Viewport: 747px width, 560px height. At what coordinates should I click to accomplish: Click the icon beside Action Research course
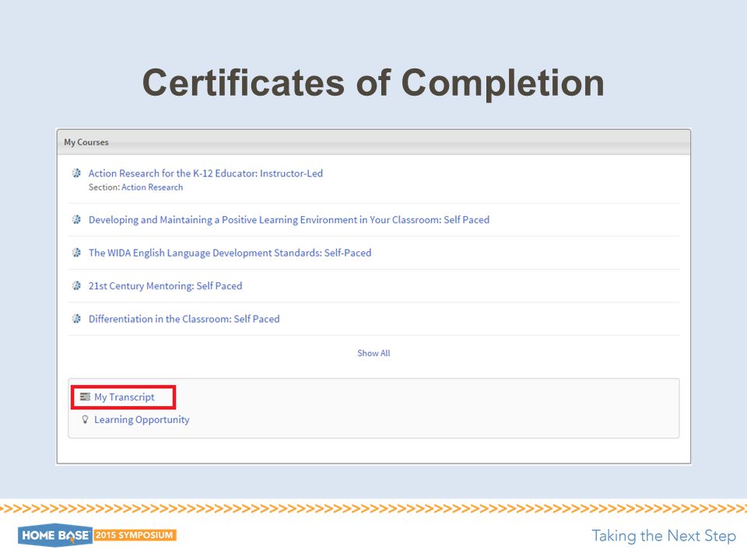(76, 173)
